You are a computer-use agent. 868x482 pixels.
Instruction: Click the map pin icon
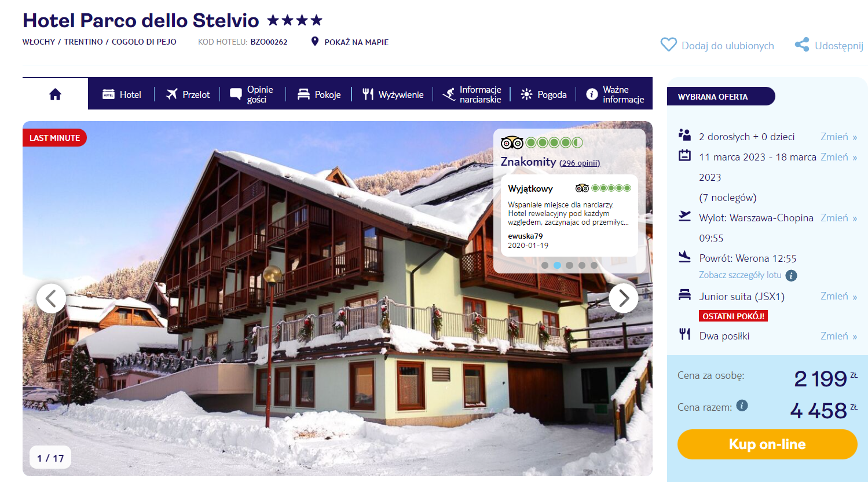click(315, 41)
